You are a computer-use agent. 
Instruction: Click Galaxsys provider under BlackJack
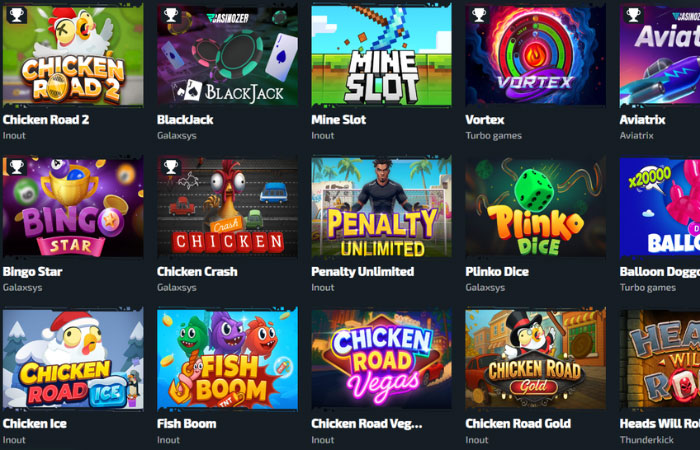point(177,136)
